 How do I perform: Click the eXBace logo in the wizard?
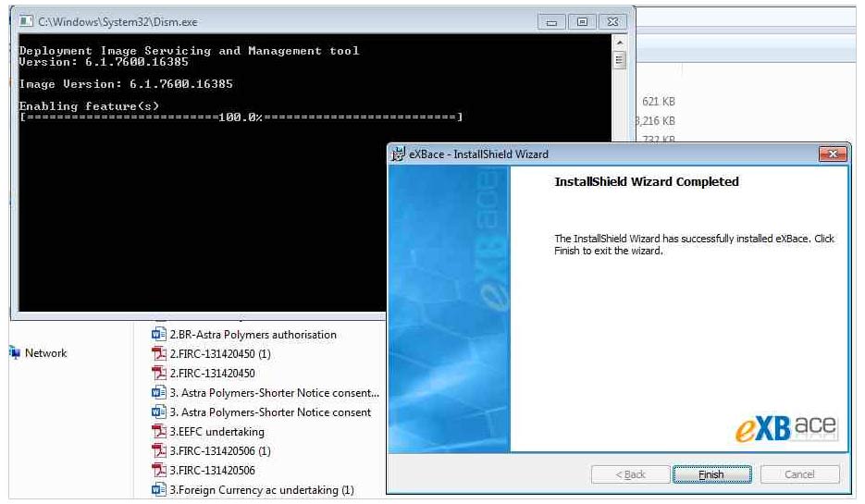click(x=786, y=428)
